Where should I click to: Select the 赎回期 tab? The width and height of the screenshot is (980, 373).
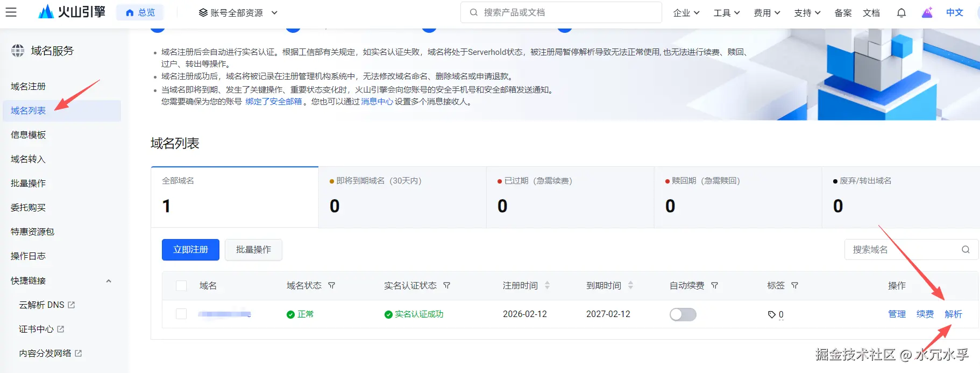click(738, 197)
